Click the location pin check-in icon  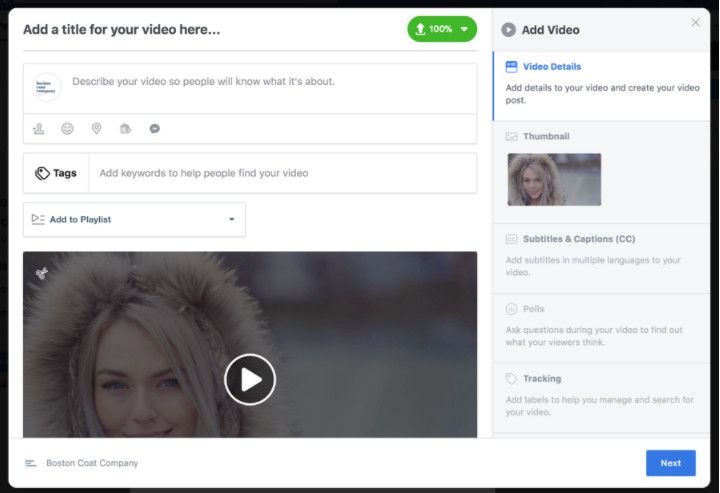(96, 129)
